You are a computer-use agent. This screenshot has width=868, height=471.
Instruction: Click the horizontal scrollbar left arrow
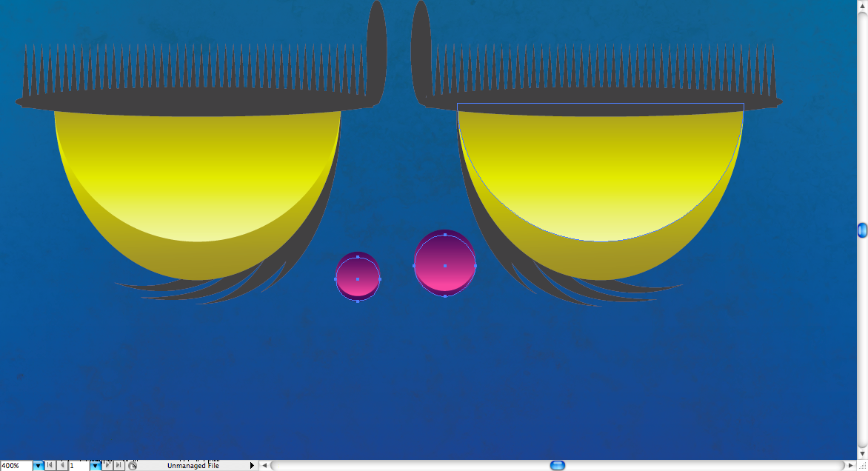click(x=264, y=466)
